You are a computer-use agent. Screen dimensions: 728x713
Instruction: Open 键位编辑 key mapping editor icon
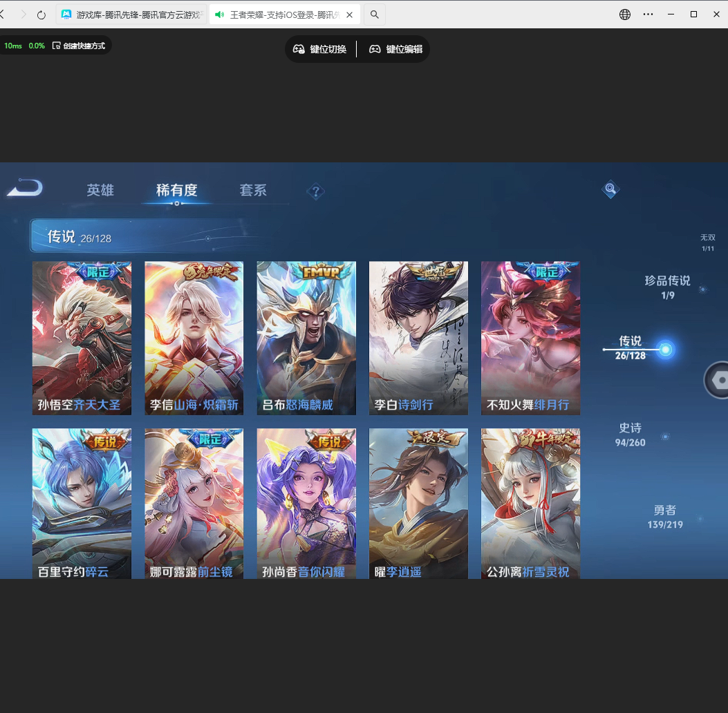click(374, 49)
